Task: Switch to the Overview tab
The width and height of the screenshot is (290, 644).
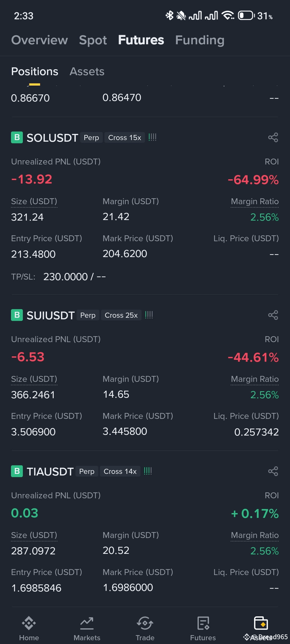Action: (x=39, y=40)
